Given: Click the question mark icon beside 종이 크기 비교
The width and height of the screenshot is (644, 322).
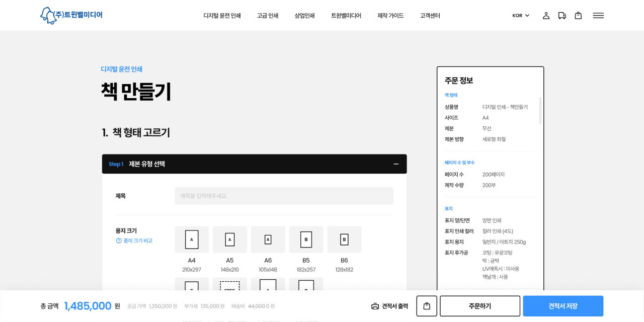Looking at the screenshot, I should [x=119, y=240].
